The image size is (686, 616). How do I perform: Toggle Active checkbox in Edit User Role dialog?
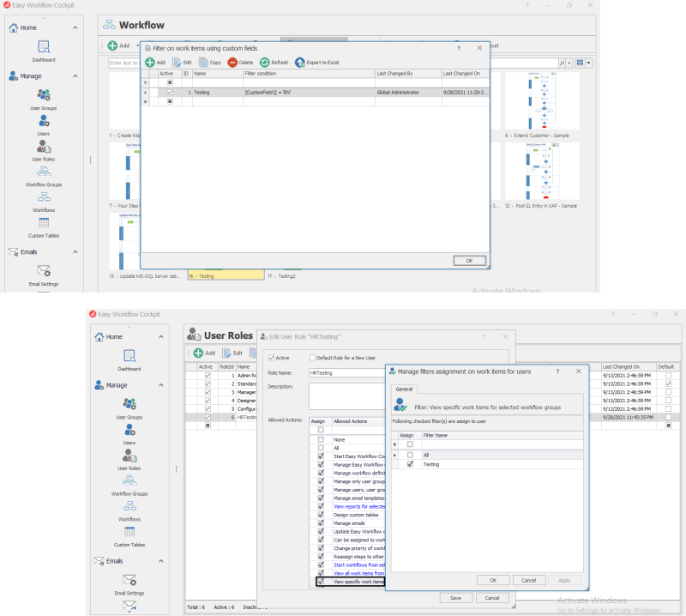pyautogui.click(x=271, y=357)
